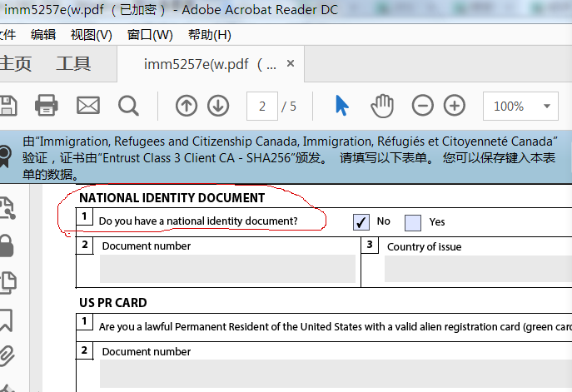Tick the Yes box for national identity document
This screenshot has width=572, height=392.
[x=413, y=222]
